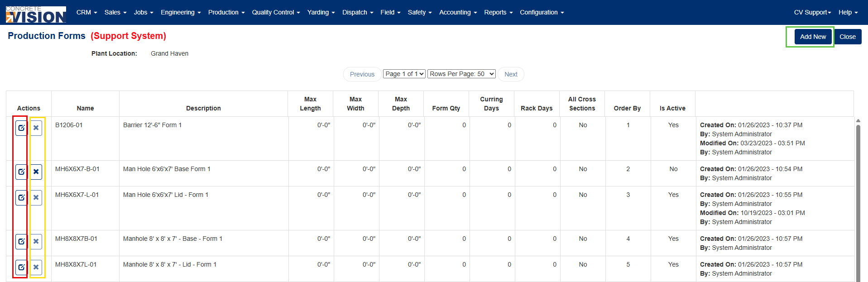Click 'Man Hole 6'x6'x7' Lid - Form 1' description
This screenshot has width=868, height=282.
point(166,195)
